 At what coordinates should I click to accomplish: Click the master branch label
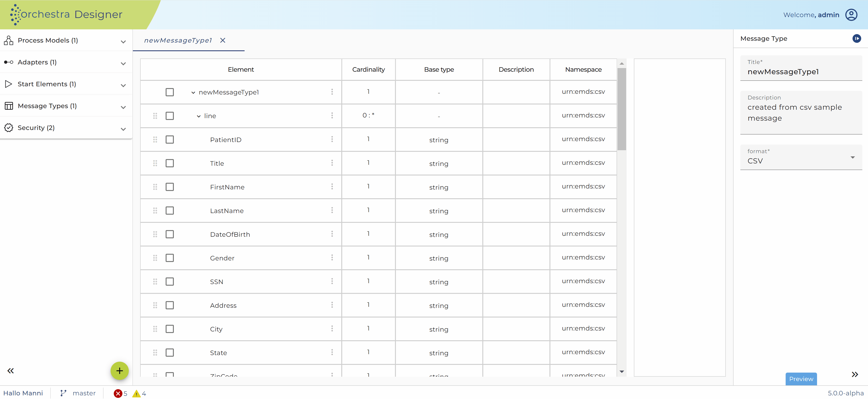click(84, 393)
